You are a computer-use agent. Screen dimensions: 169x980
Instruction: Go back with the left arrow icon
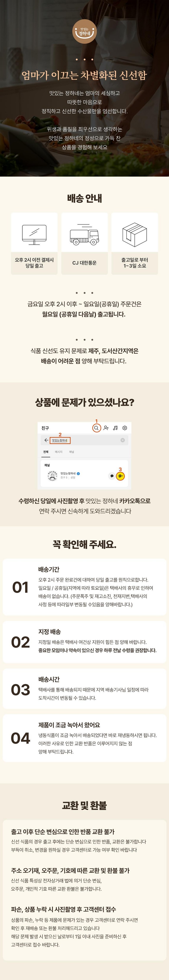(x=46, y=440)
